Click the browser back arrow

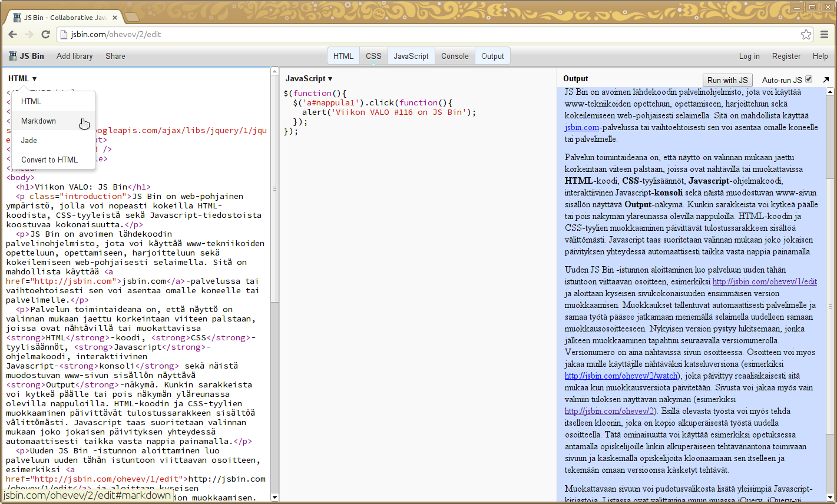[12, 35]
